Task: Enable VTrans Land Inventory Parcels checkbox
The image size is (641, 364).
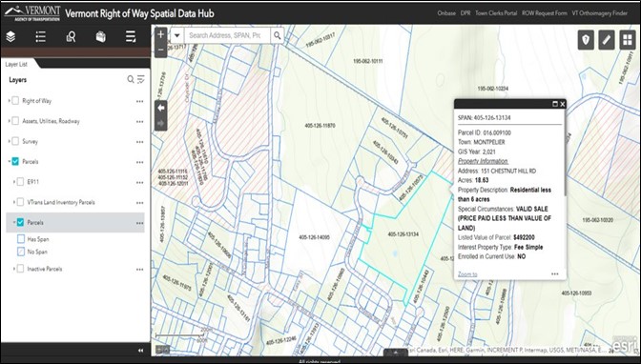Action: click(x=20, y=202)
